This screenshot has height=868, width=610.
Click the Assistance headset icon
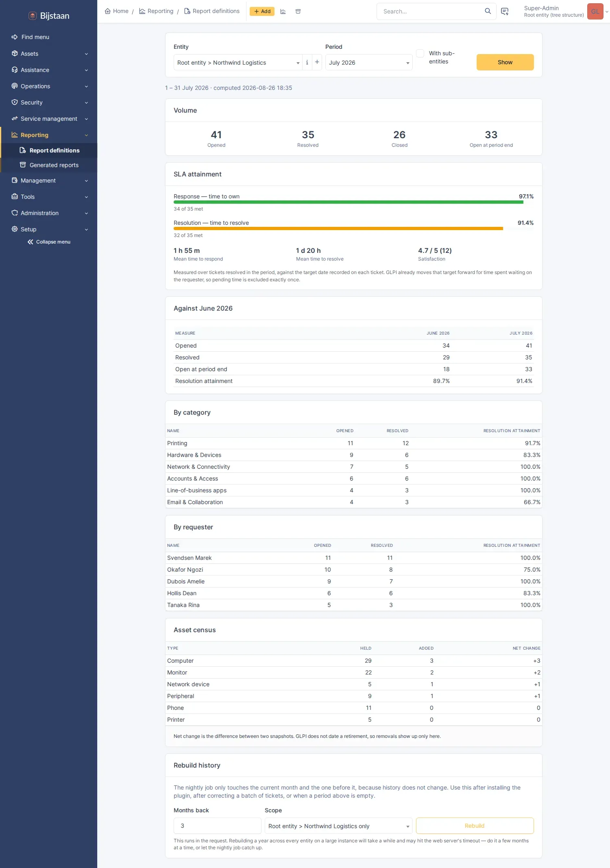(15, 70)
